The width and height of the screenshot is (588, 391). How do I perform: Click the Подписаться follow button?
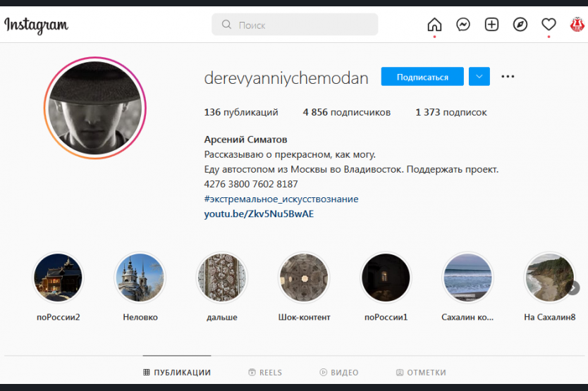pos(422,77)
